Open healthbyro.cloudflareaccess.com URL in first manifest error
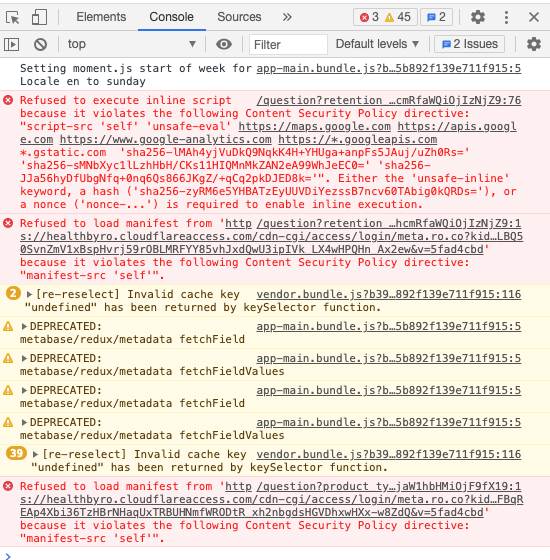This screenshot has height=560, width=550. 271,236
